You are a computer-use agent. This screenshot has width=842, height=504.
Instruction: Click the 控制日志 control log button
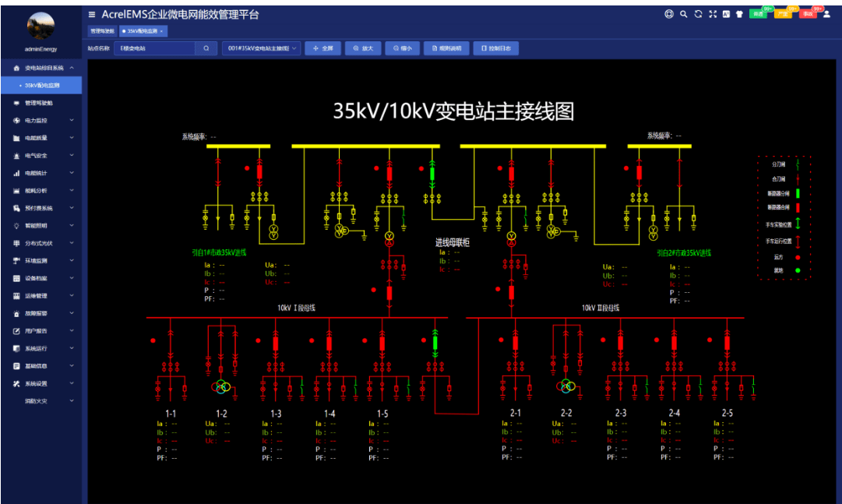click(x=496, y=48)
